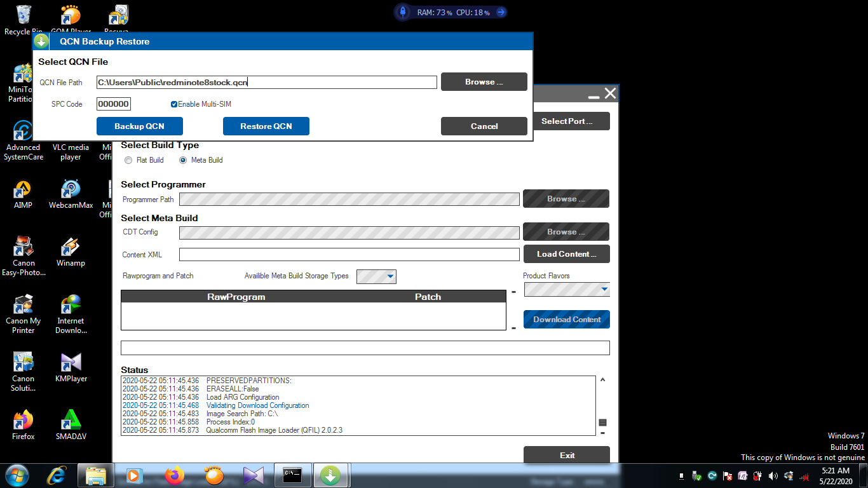
Task: Click the 'Image Search Path: C:\' status line
Action: coord(242,414)
